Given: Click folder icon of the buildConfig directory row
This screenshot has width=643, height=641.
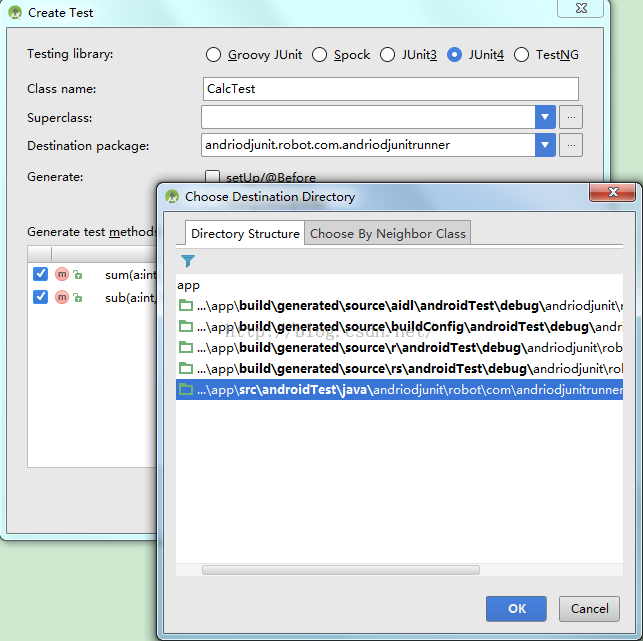Looking at the screenshot, I should click(186, 326).
